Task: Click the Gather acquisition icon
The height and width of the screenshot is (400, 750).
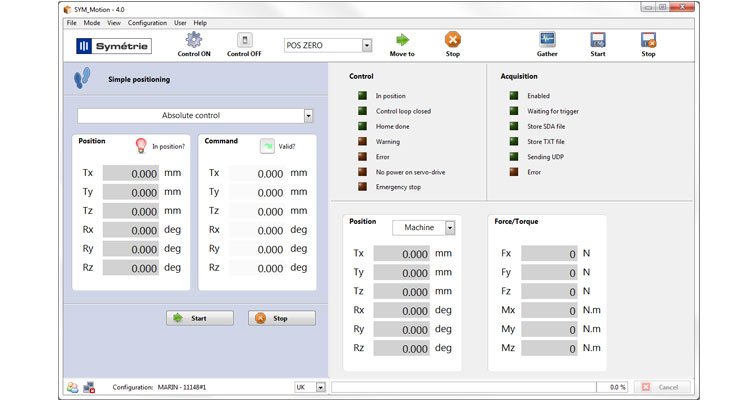Action: [547, 40]
